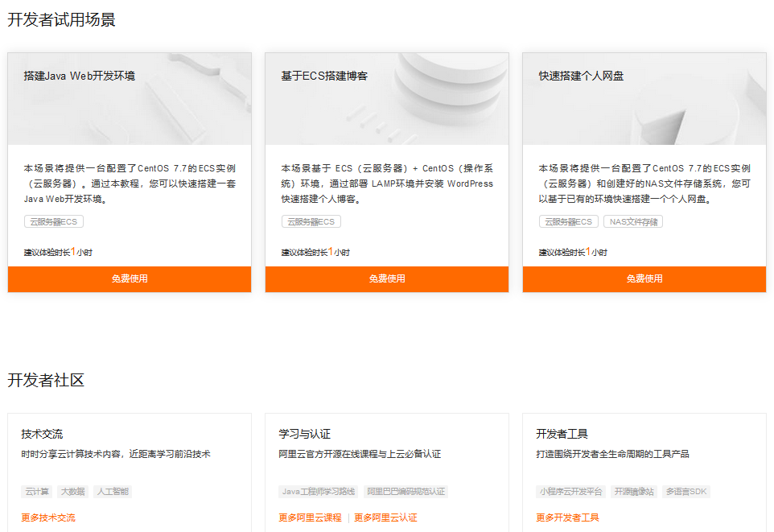Viewport: 774px width, 532px height.
Task: Click the 云计算 tag
Action: pyautogui.click(x=37, y=492)
